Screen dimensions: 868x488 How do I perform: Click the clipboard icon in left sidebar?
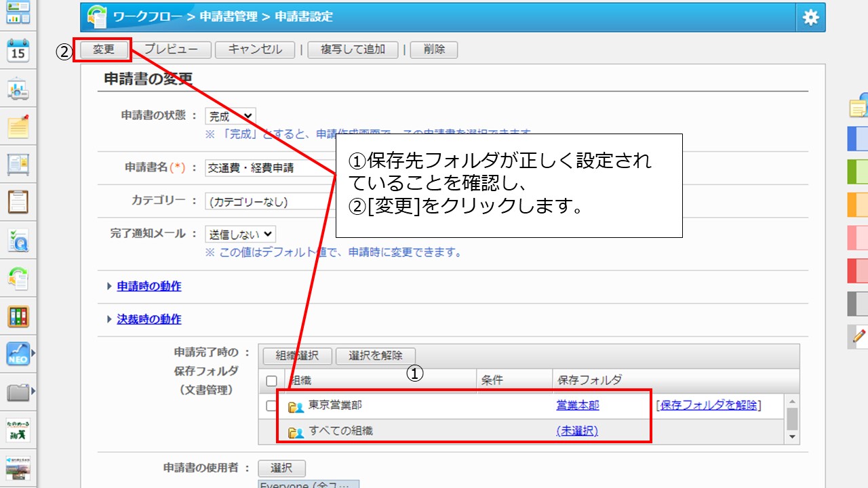tap(18, 201)
